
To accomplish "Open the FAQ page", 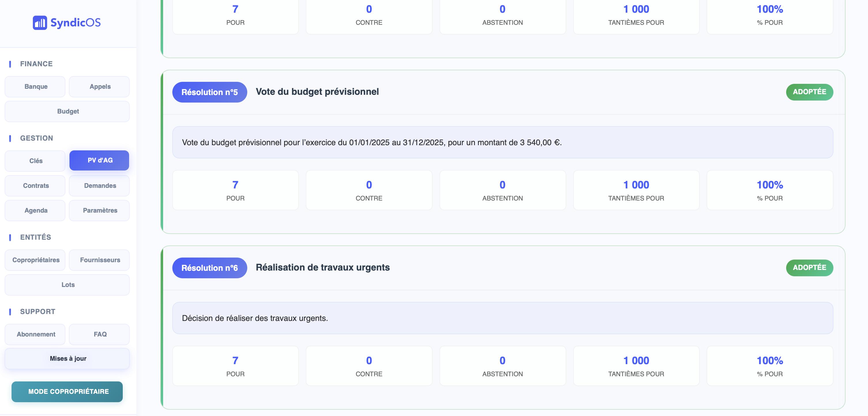I will [100, 334].
